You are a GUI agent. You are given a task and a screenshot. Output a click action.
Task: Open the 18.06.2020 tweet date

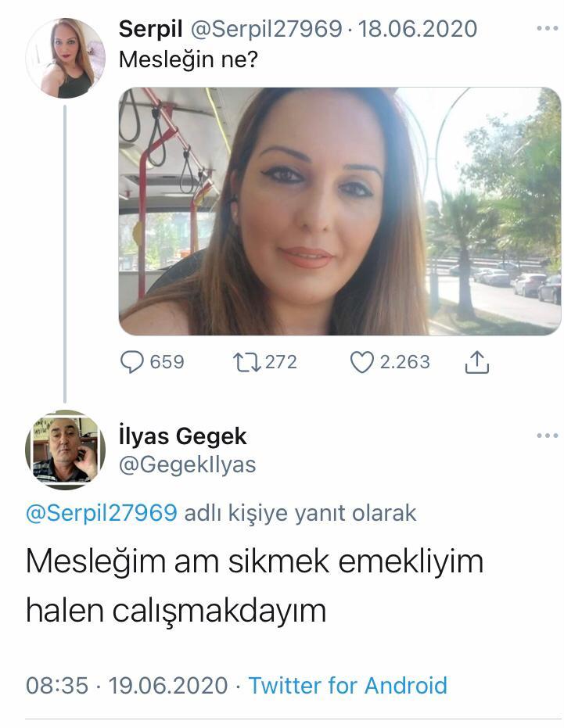coord(418,29)
